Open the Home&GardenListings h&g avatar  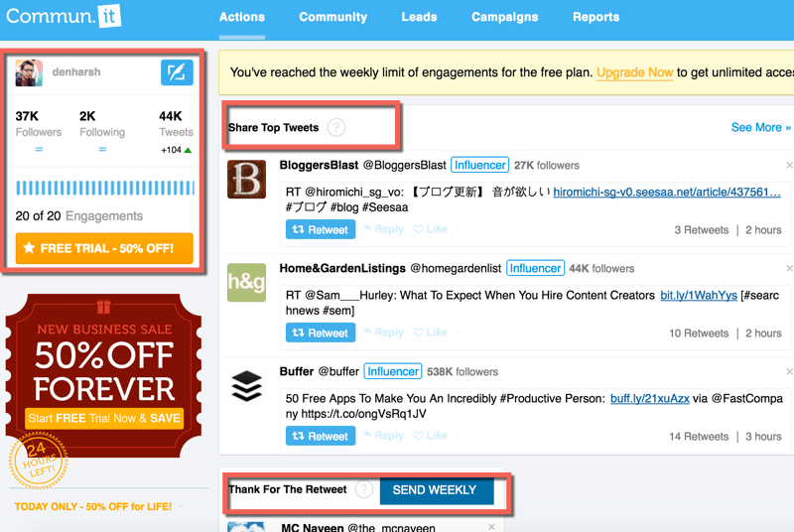click(246, 283)
